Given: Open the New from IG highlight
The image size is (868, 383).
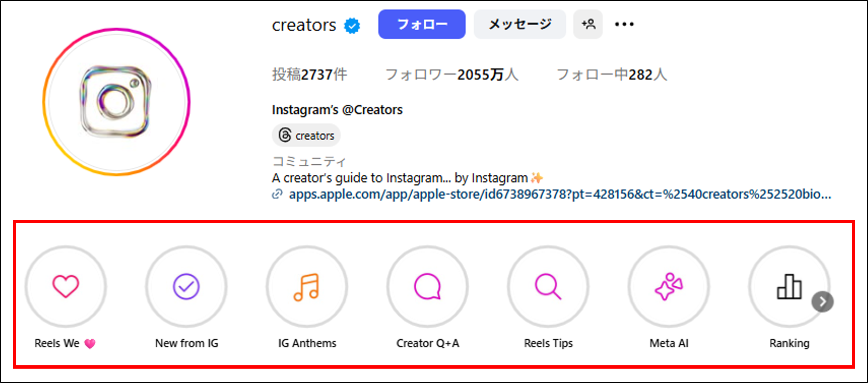Looking at the screenshot, I should click(186, 287).
